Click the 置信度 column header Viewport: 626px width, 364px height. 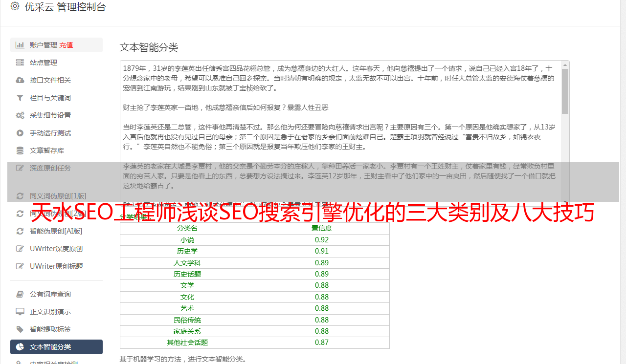(322, 228)
